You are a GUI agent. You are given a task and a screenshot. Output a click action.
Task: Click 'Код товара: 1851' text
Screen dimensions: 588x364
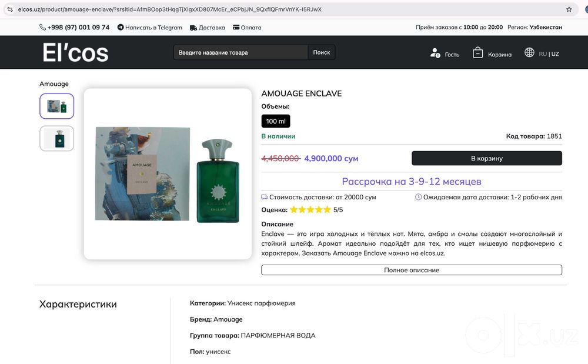tap(534, 136)
